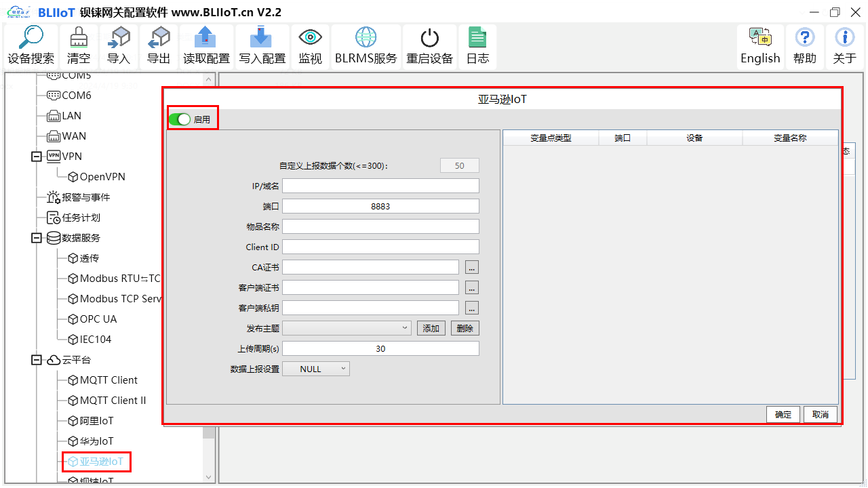This screenshot has height=488, width=868.
Task: Click the tree scrollbar up arrow
Action: point(208,79)
